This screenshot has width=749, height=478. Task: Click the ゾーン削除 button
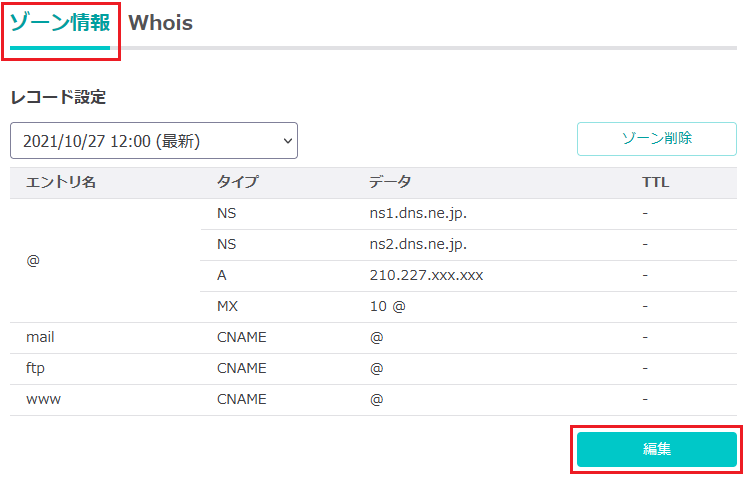656,138
